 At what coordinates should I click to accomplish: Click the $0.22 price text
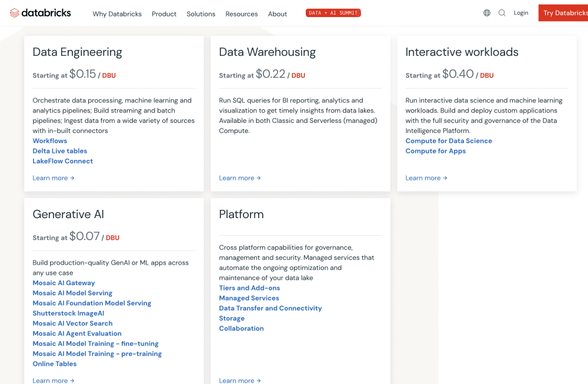[x=270, y=74]
